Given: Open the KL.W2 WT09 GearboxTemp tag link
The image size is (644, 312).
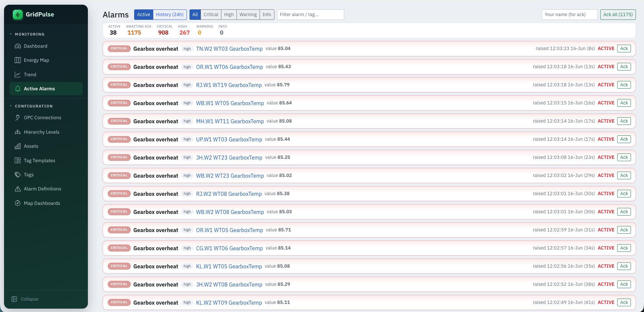Looking at the screenshot, I should (229, 303).
